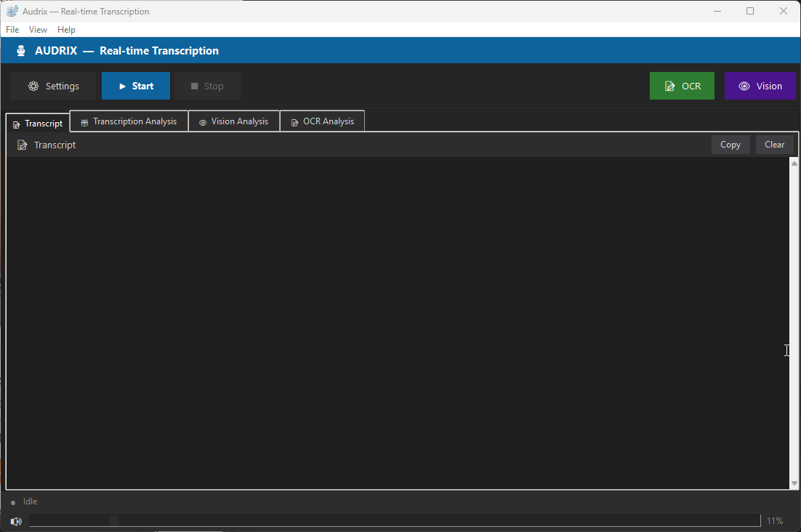Click the Audrix app icon in title bar
801x532 pixels.
(12, 11)
